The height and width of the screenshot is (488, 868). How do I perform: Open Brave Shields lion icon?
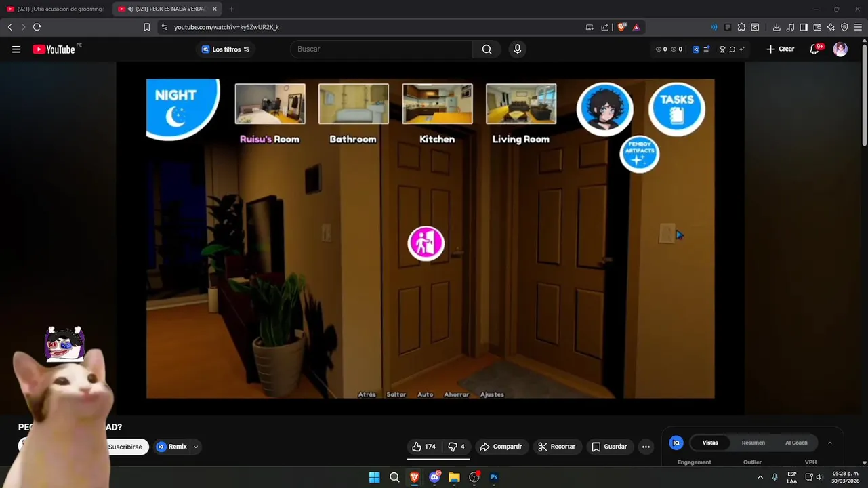click(x=621, y=27)
